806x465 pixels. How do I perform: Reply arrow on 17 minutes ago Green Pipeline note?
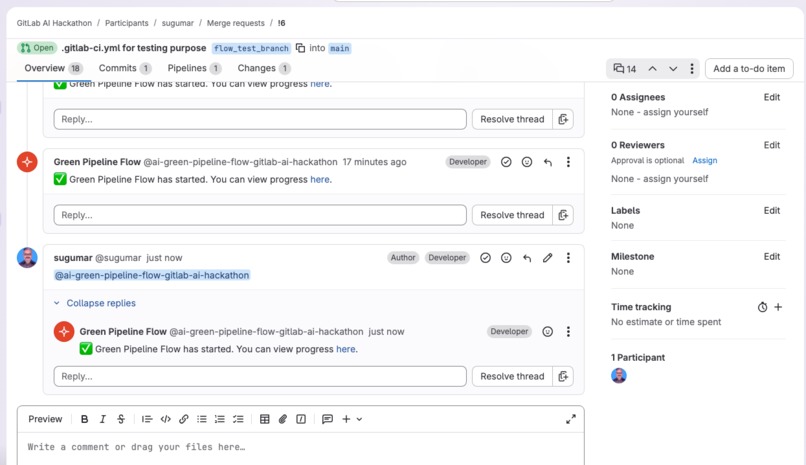coord(548,162)
